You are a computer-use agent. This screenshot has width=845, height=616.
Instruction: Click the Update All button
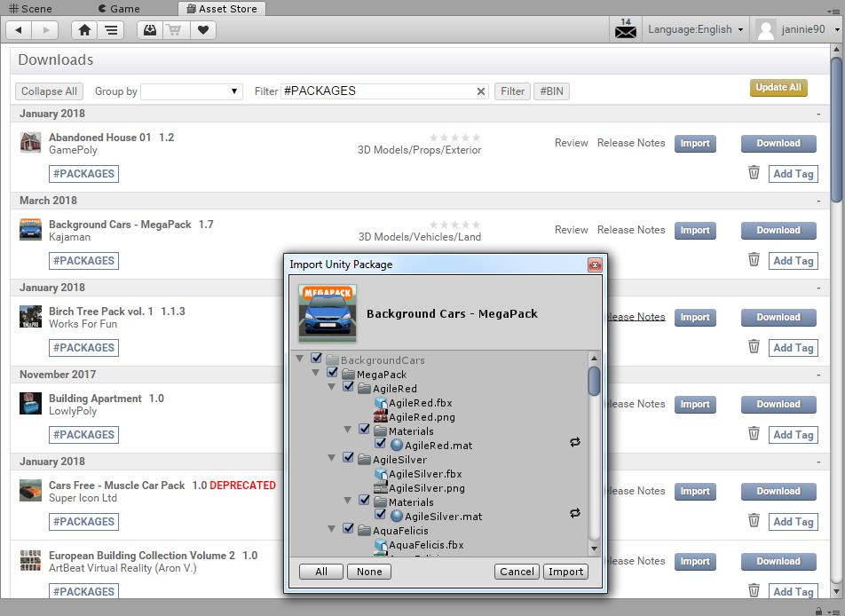(778, 88)
